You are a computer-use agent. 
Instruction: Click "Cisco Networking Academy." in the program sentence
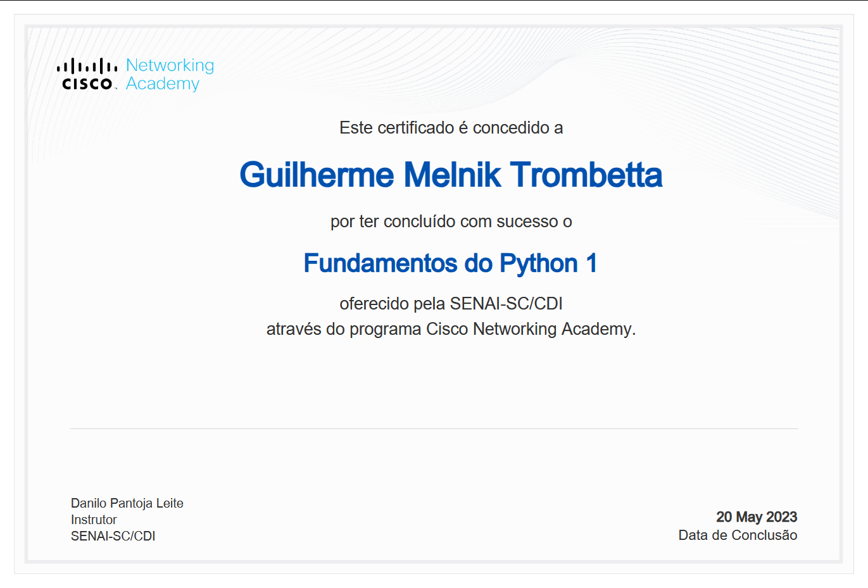click(531, 329)
